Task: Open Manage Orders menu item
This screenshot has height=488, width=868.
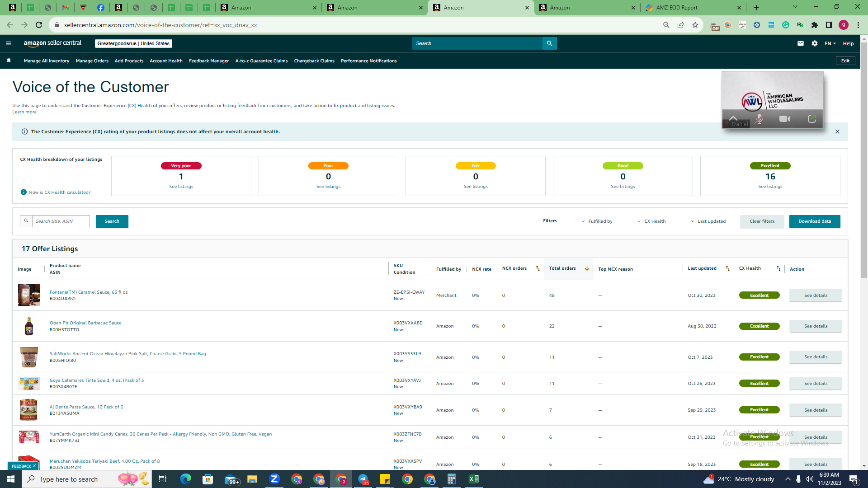Action: point(92,61)
